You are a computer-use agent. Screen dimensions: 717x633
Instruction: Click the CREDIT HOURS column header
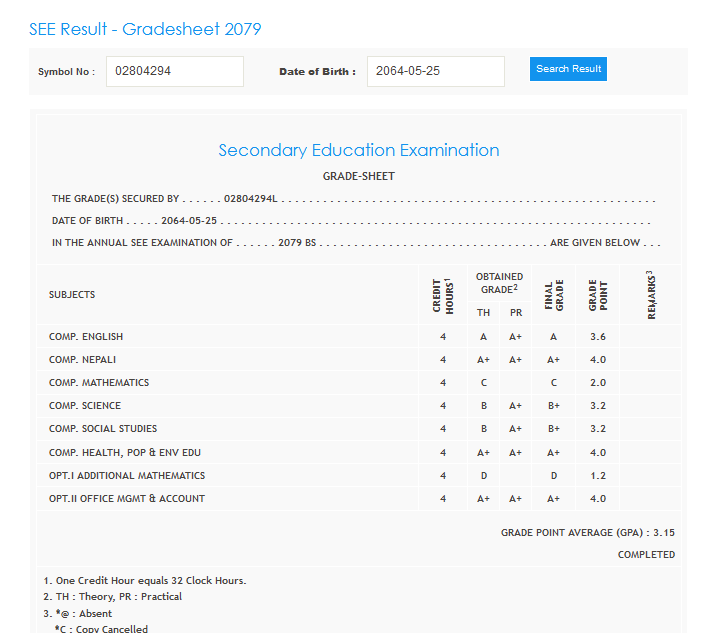(x=442, y=294)
